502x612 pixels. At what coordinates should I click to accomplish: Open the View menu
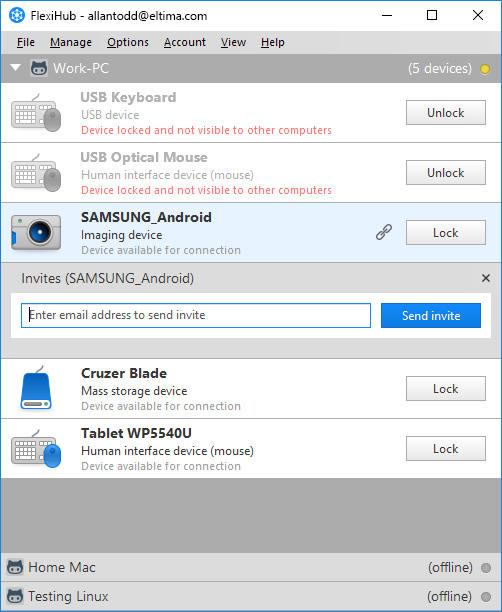(x=233, y=42)
